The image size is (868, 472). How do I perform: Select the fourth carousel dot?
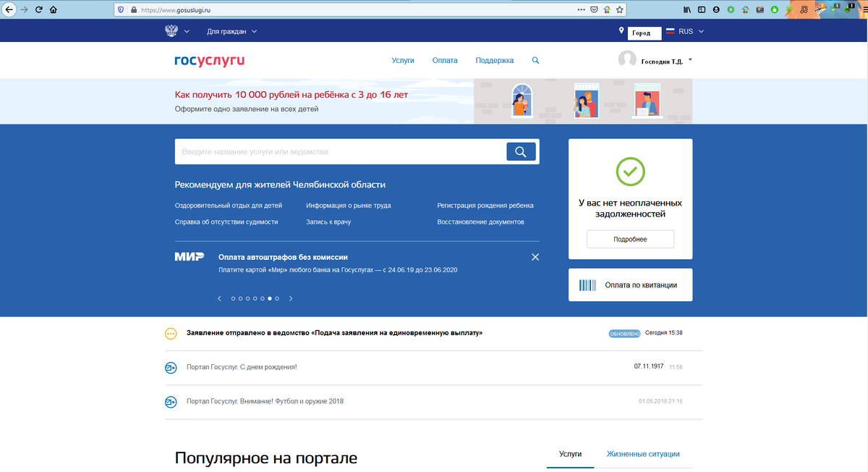[x=255, y=298]
